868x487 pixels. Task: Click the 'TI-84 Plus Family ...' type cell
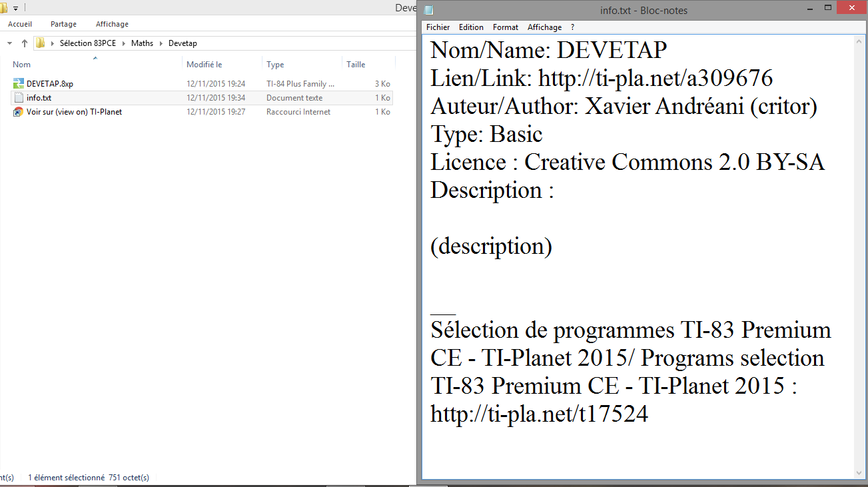coord(300,84)
